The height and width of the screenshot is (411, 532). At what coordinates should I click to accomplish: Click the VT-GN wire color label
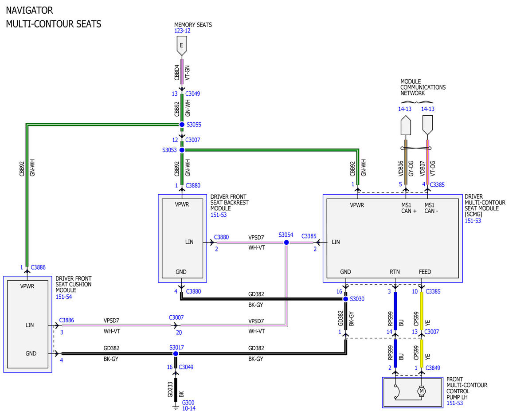point(188,72)
